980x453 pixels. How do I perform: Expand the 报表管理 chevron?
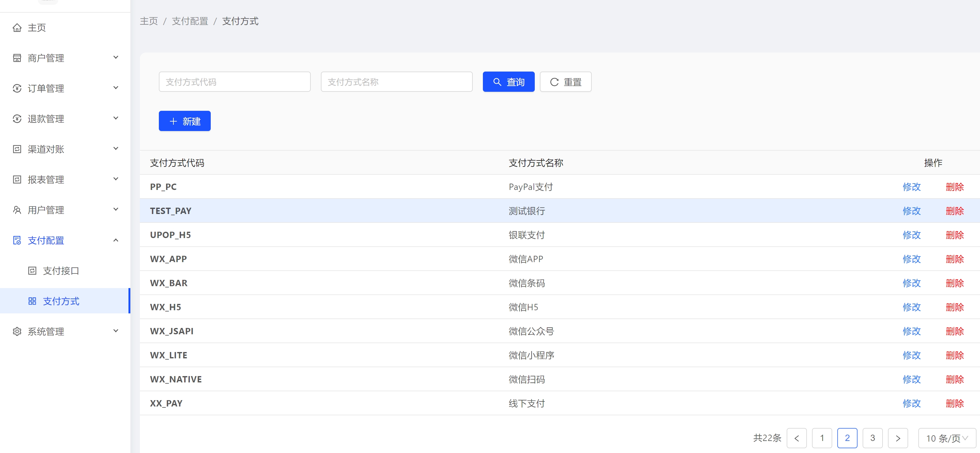[x=116, y=179]
